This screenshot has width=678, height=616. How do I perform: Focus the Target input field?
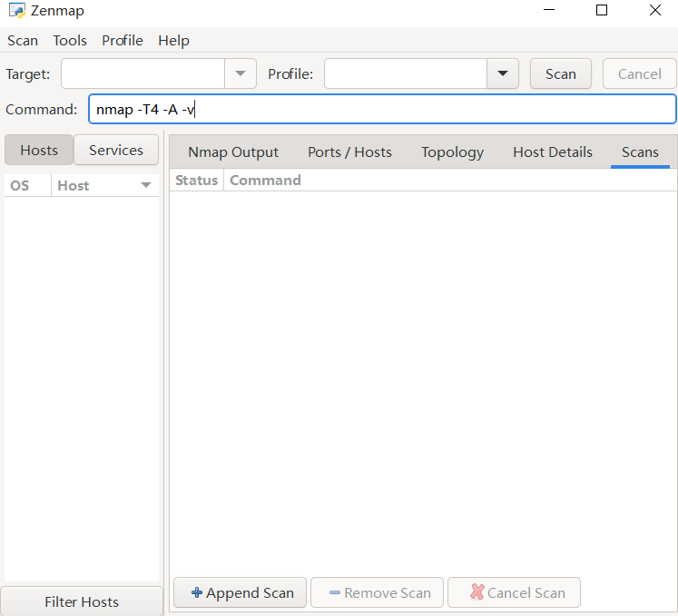pos(142,73)
